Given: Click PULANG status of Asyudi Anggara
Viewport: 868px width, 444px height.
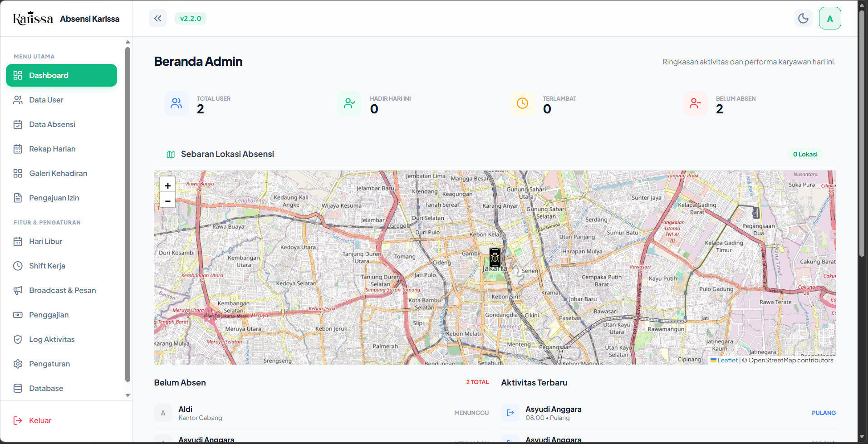Looking at the screenshot, I should pos(824,413).
